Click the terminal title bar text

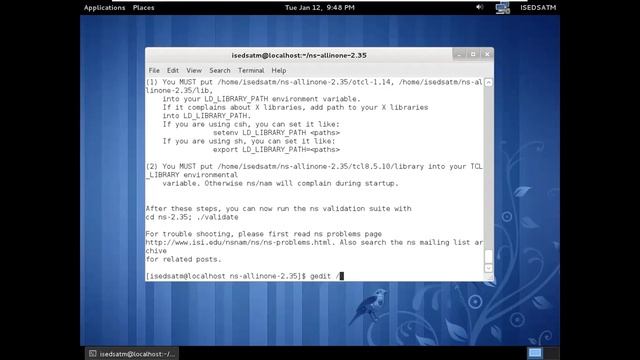tap(299, 56)
